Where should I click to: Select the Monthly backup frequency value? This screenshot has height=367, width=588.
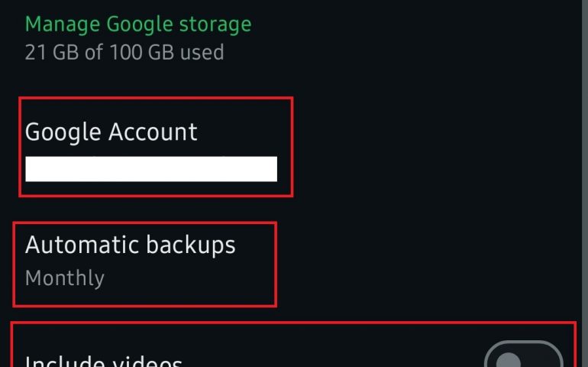(x=65, y=278)
